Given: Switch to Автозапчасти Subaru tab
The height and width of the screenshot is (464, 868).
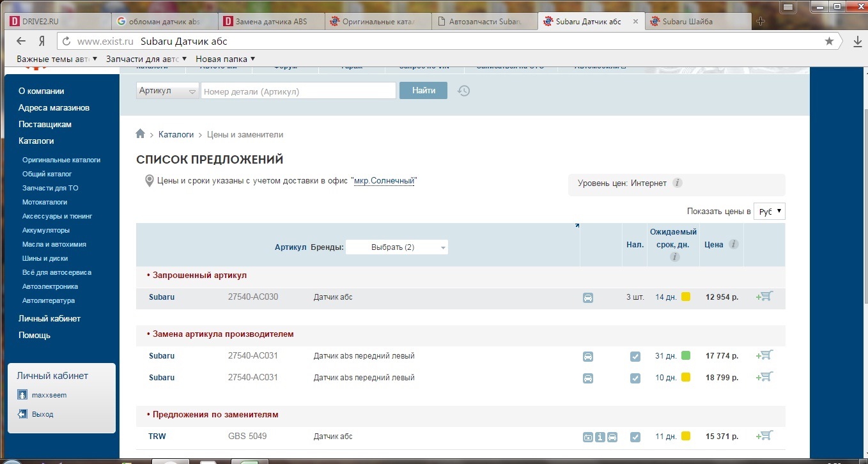Looking at the screenshot, I should [x=483, y=21].
